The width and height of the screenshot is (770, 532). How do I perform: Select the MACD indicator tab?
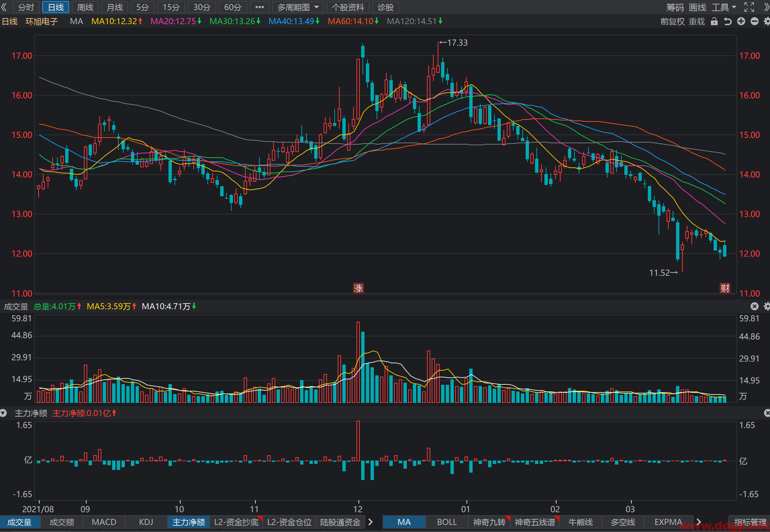click(x=104, y=522)
